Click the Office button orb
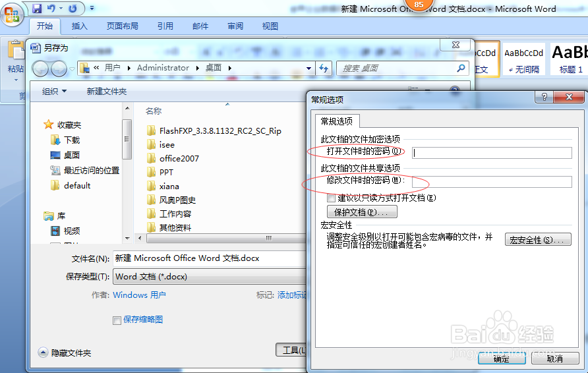 (x=12, y=14)
